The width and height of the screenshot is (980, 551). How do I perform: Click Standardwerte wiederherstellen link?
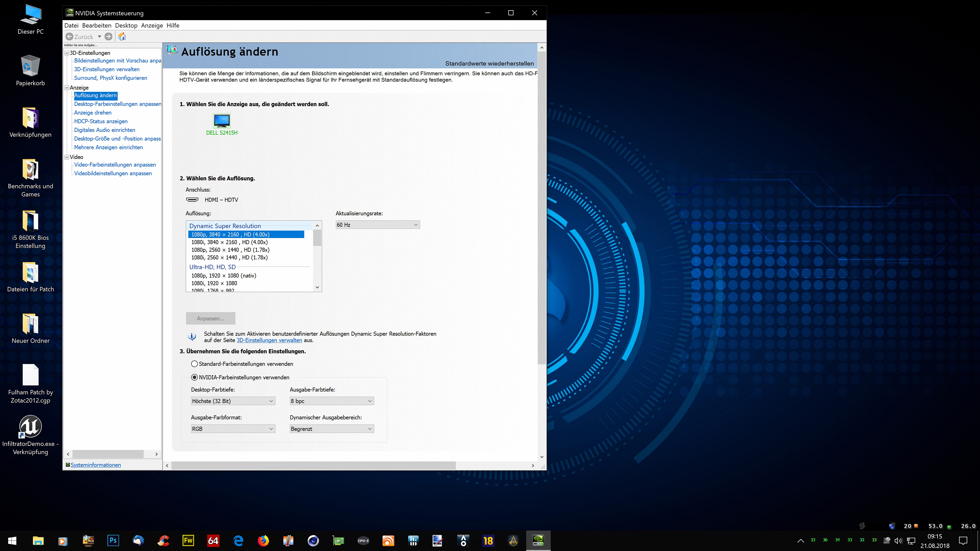(x=489, y=64)
